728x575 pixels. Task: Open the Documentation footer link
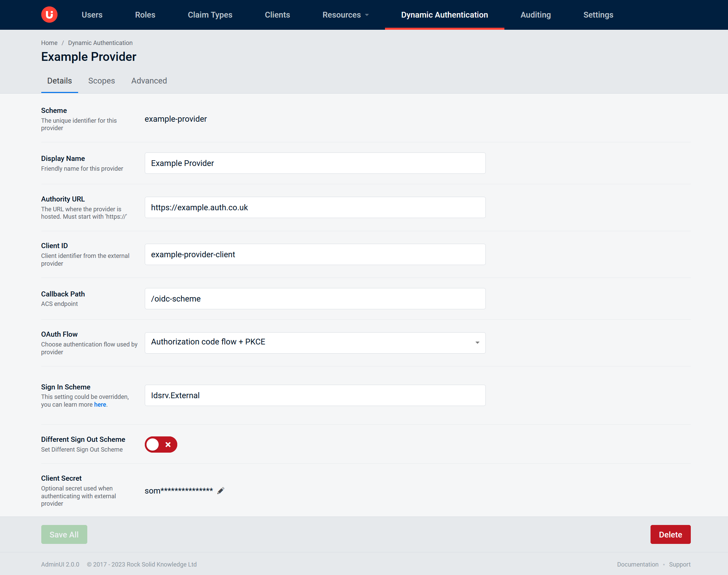click(x=637, y=564)
